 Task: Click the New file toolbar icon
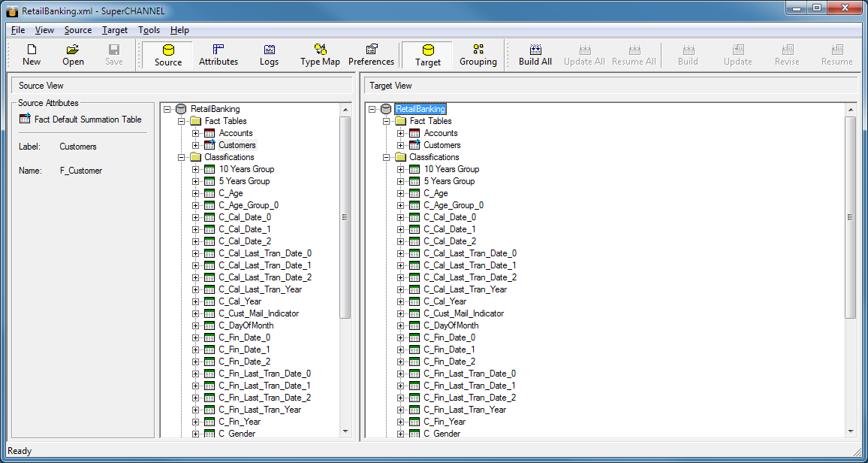(x=32, y=55)
